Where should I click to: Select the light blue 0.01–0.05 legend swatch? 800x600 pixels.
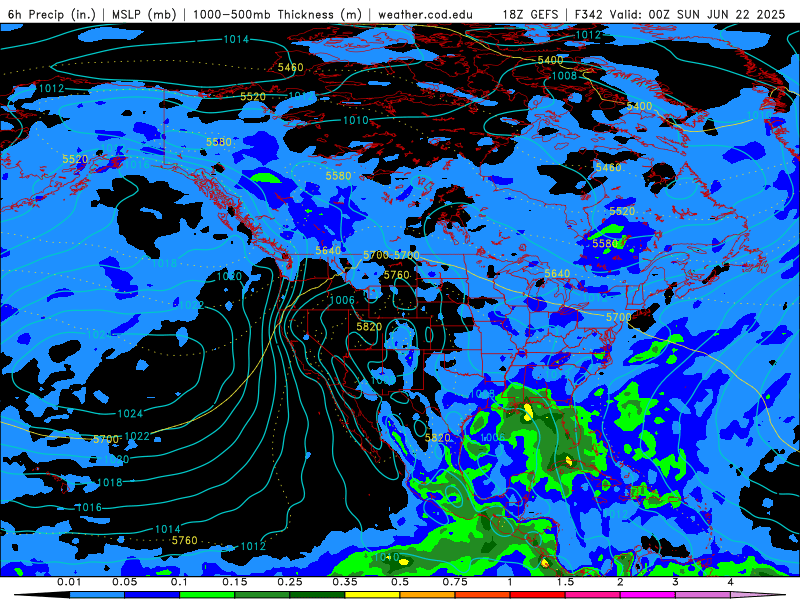tap(97, 595)
